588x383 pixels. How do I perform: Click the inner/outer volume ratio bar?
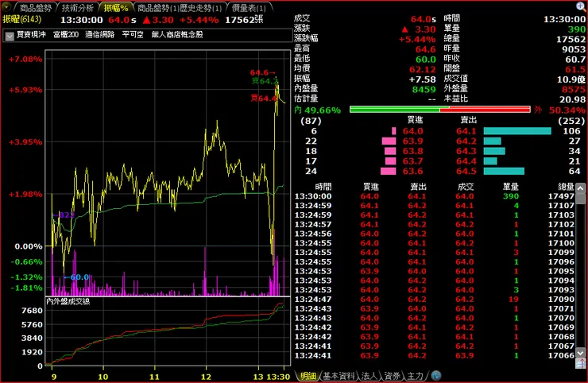(x=440, y=110)
